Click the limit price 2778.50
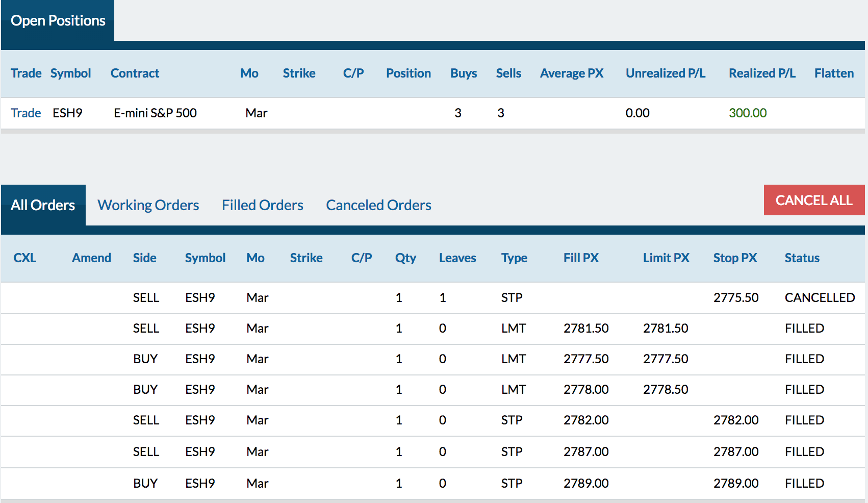 click(x=666, y=389)
